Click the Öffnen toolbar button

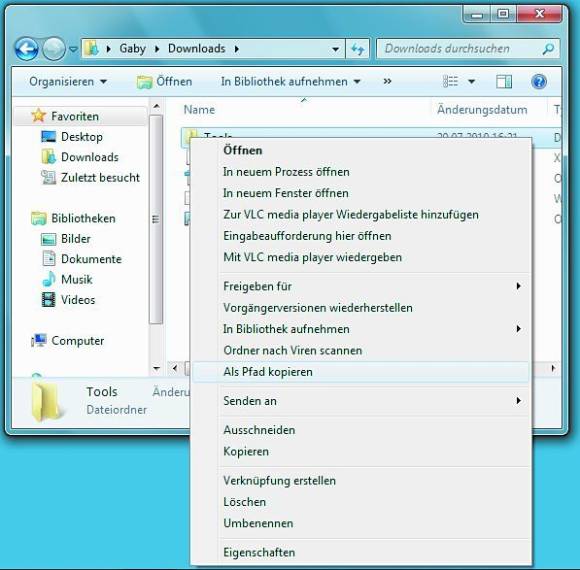tap(165, 81)
